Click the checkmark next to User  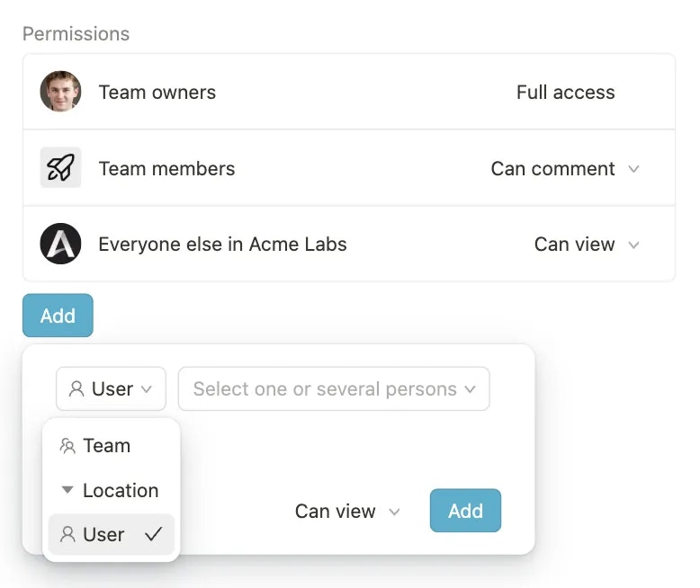153,534
